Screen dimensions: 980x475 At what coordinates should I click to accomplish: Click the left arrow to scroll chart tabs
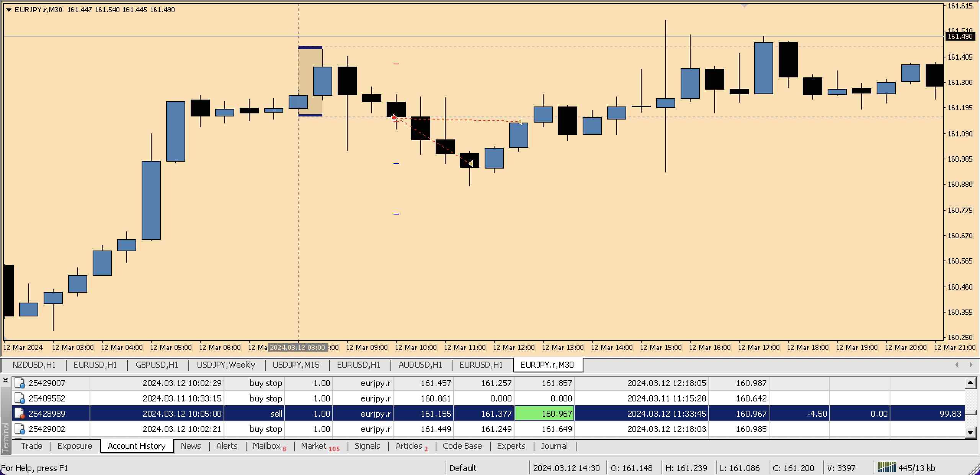tap(958, 365)
